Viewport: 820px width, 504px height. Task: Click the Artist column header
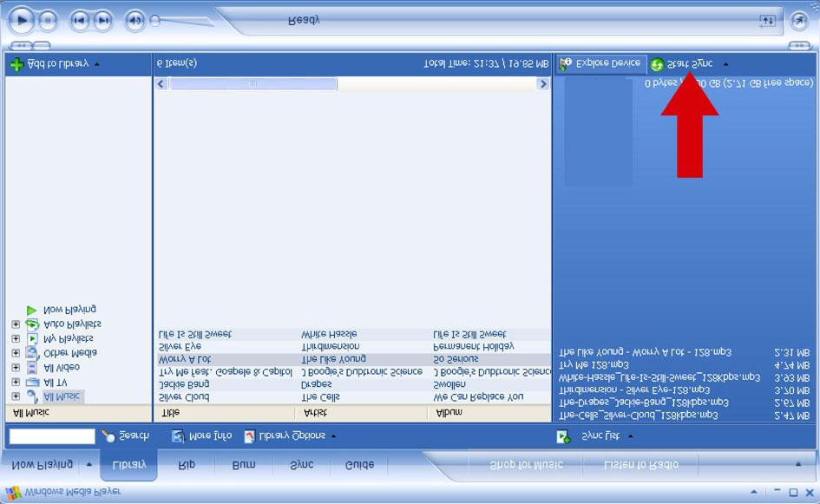tap(361, 413)
